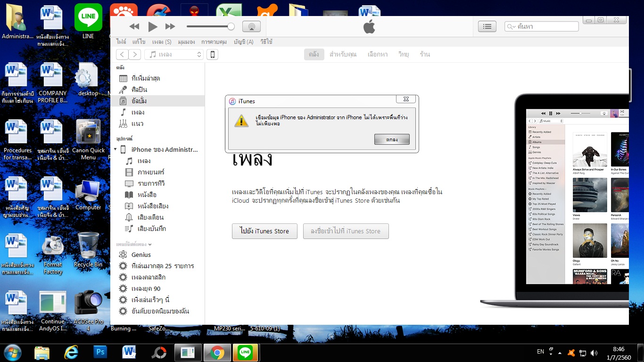Select รายการทีวี under the iPhone device

pyautogui.click(x=158, y=183)
